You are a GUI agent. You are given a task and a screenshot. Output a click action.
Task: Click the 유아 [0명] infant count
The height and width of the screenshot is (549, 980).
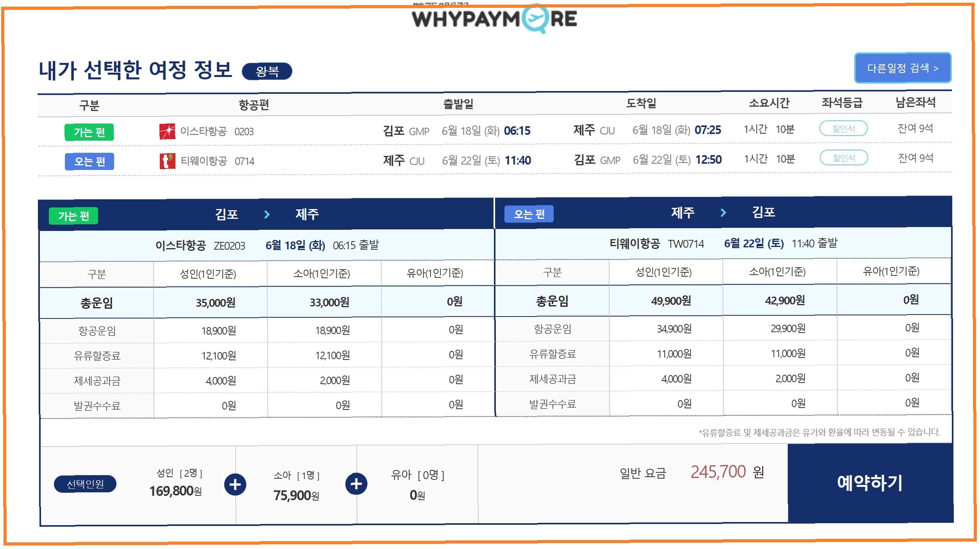tap(417, 475)
